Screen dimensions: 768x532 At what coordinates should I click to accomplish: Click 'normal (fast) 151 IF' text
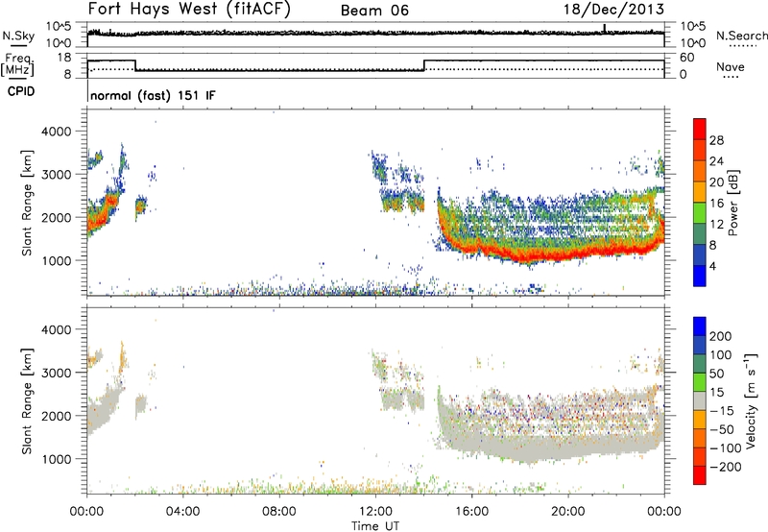[x=153, y=95]
